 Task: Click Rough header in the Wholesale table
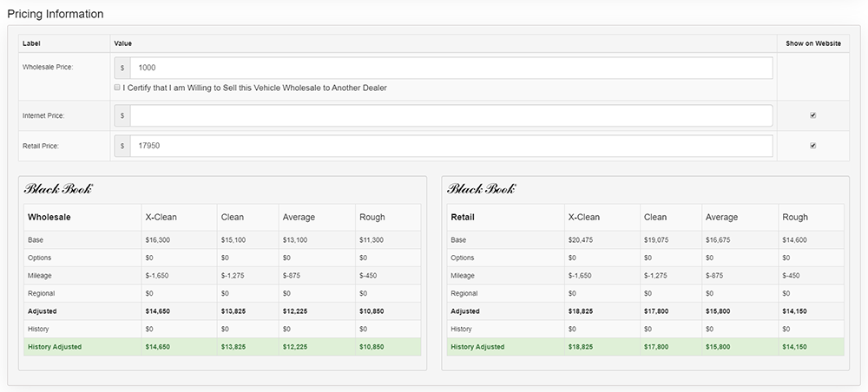click(372, 218)
